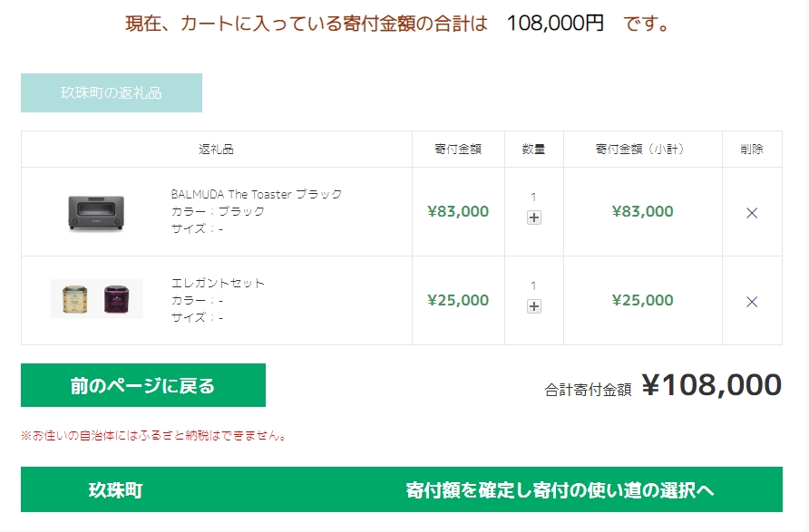Click the BALMUDA The Toaster ブラック name
Viewport: 809px width, 532px height.
coord(257,194)
